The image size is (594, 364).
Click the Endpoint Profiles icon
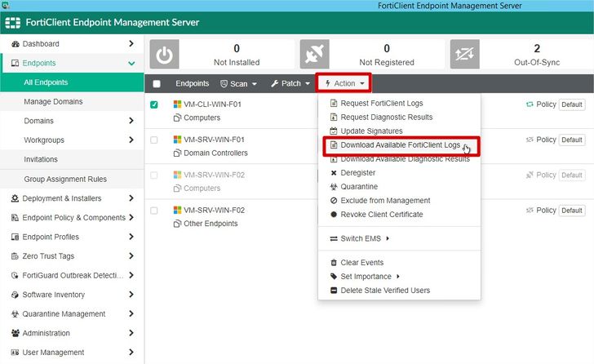point(16,237)
